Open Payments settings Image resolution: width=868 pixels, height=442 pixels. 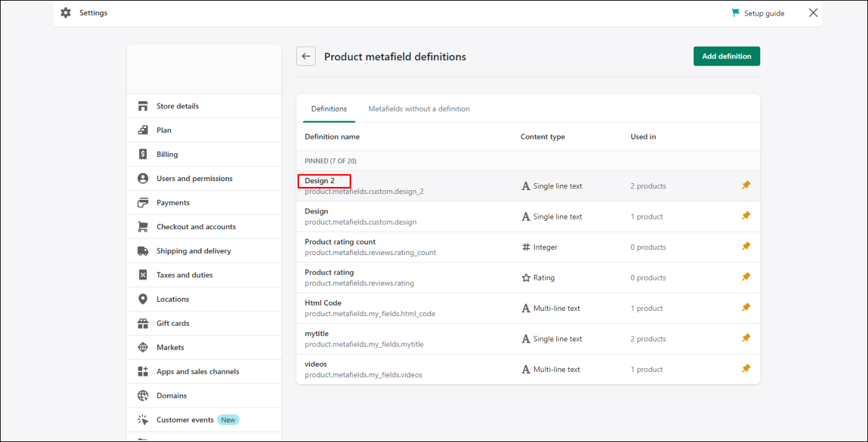coord(204,203)
